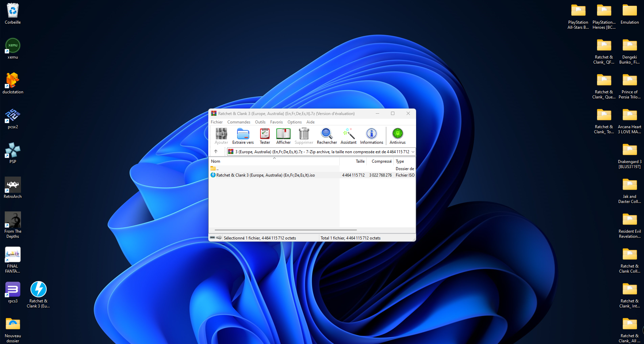This screenshot has width=644, height=344.
Task: Select the Drakengard 3 [BLUS31197] folder
Action: tap(629, 156)
